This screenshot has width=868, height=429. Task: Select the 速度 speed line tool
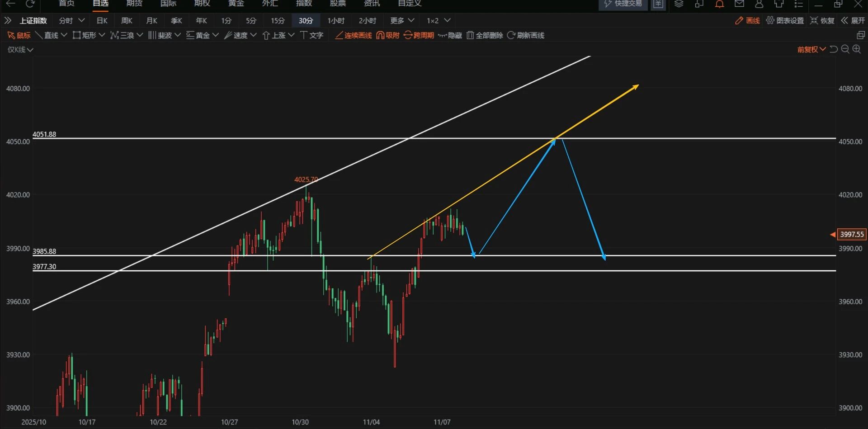[236, 35]
